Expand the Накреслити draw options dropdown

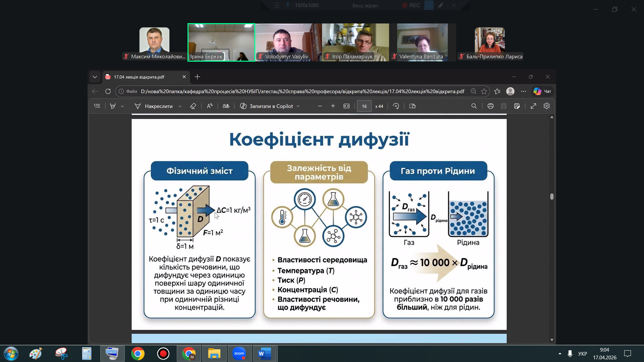point(180,106)
